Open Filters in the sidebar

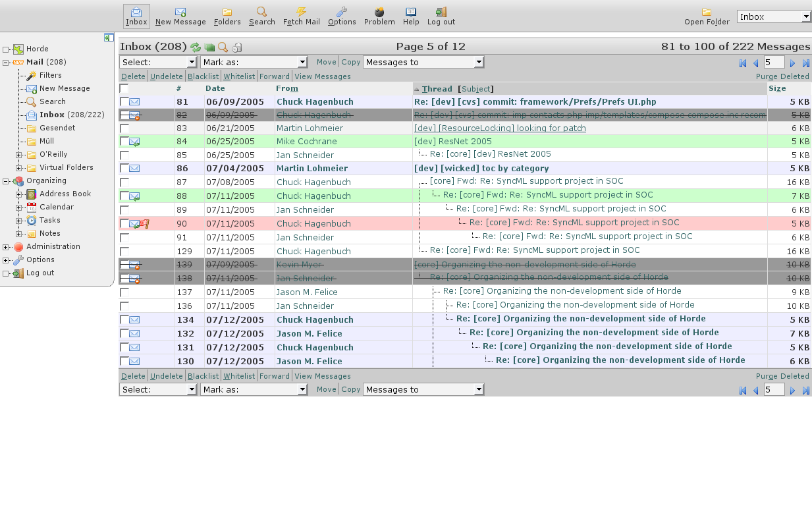51,76
